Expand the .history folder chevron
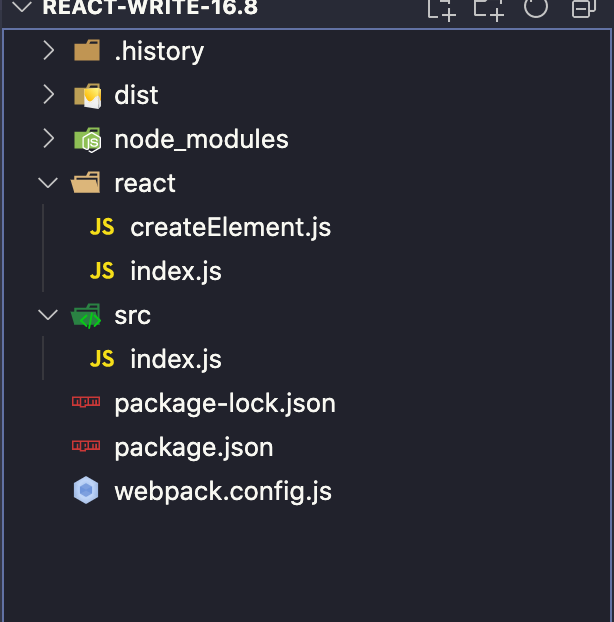Image resolution: width=614 pixels, height=622 pixels. point(48,52)
